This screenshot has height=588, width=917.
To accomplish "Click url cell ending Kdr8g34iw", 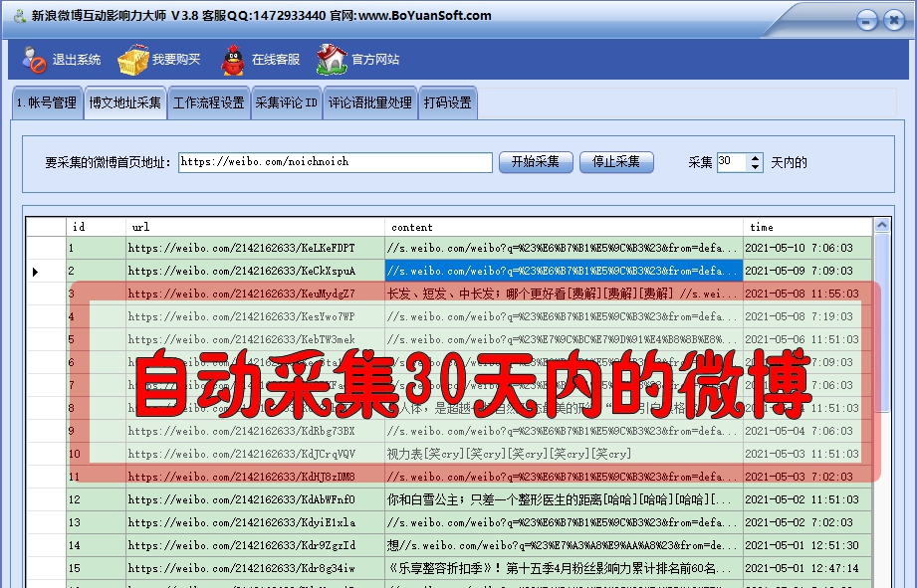I will 255,568.
